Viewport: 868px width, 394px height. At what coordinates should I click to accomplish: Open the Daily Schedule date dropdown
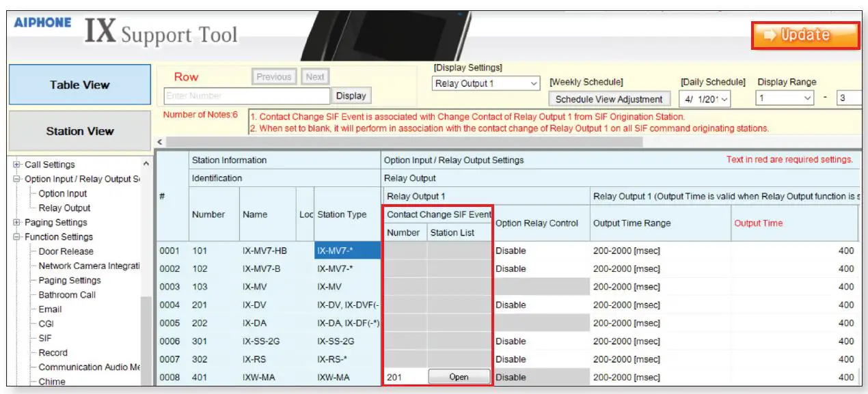tap(706, 99)
